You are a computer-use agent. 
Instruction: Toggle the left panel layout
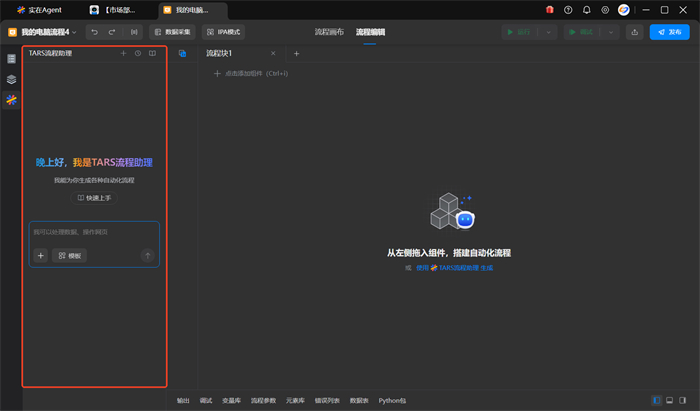tap(657, 400)
